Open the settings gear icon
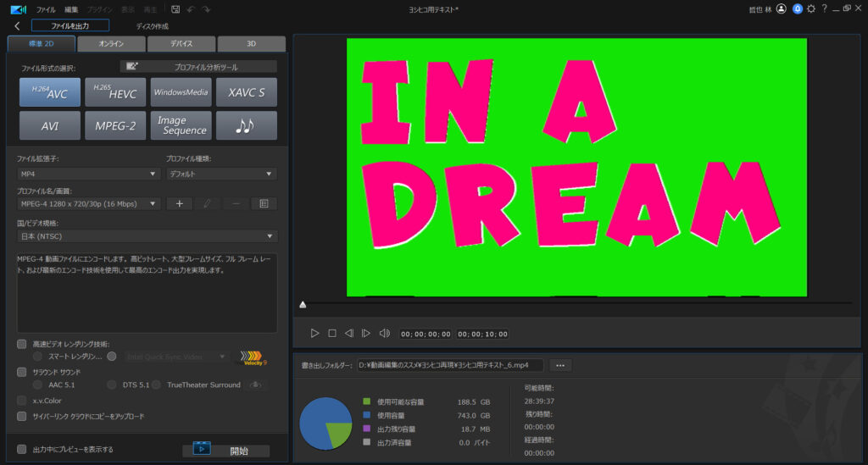 811,8
